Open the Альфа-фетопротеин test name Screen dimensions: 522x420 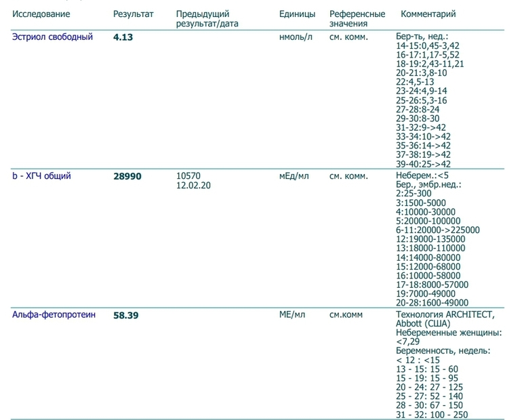[x=54, y=315]
